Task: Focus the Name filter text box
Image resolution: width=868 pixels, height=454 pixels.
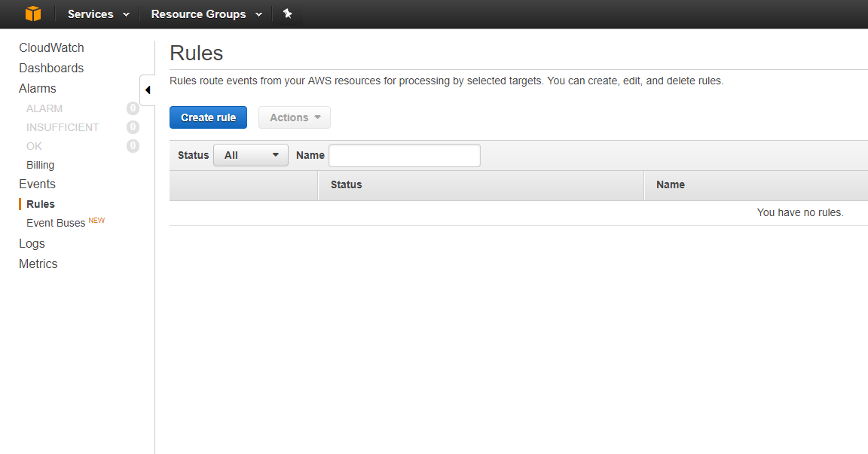Action: [x=405, y=155]
